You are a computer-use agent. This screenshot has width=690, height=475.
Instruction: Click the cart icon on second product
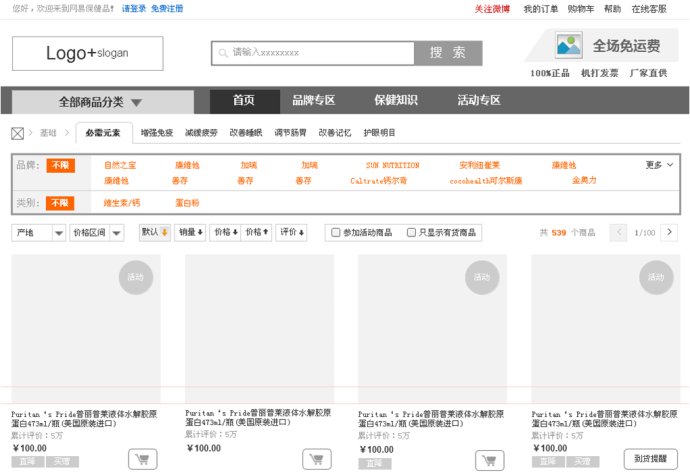(317, 460)
